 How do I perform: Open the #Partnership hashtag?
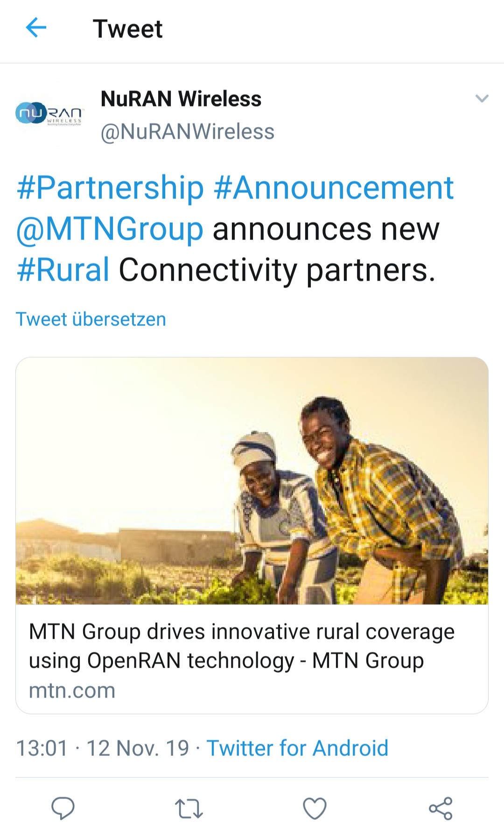111,188
